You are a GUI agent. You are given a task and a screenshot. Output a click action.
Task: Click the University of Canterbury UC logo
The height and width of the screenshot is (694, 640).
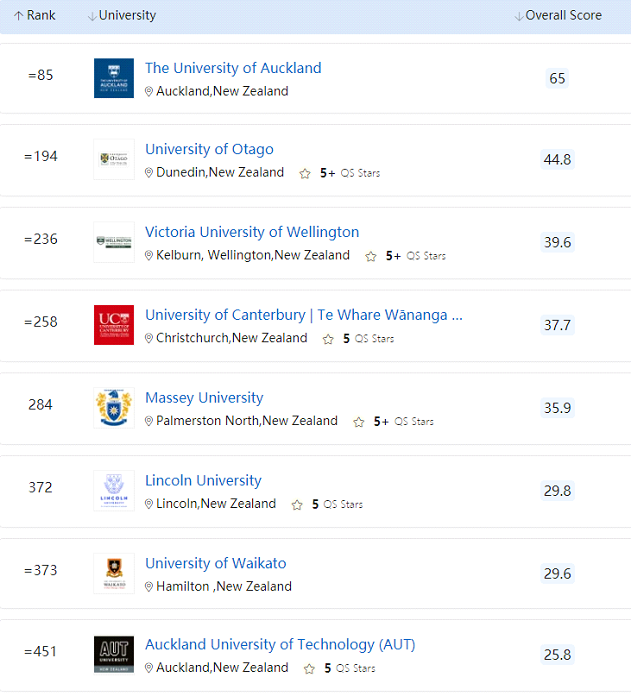click(114, 325)
